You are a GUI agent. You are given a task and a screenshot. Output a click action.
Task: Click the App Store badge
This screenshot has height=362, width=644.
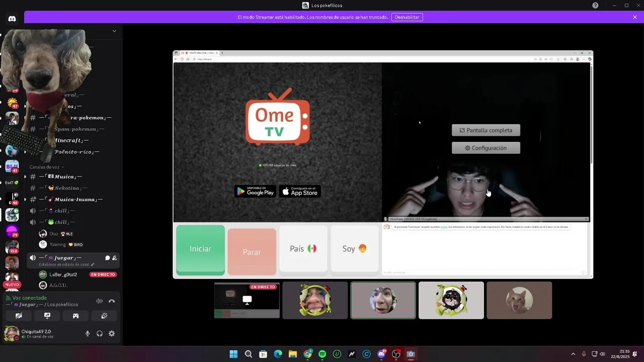300,192
